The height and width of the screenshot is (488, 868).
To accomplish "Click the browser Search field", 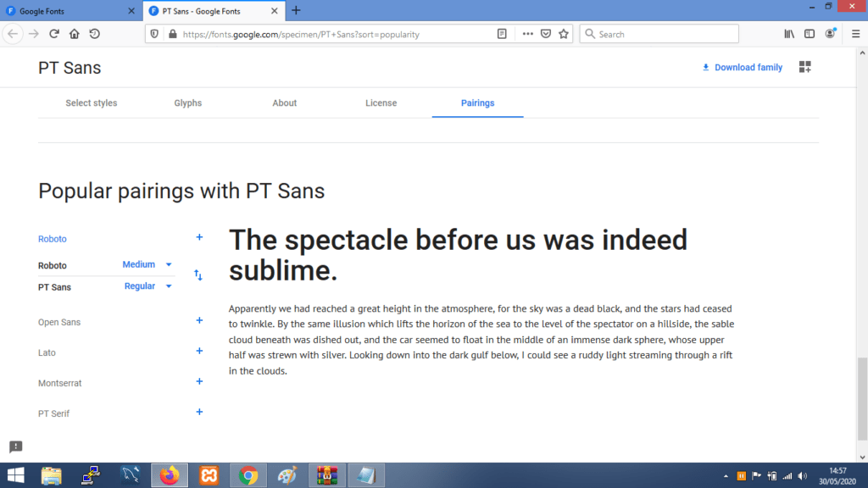I will click(x=659, y=34).
